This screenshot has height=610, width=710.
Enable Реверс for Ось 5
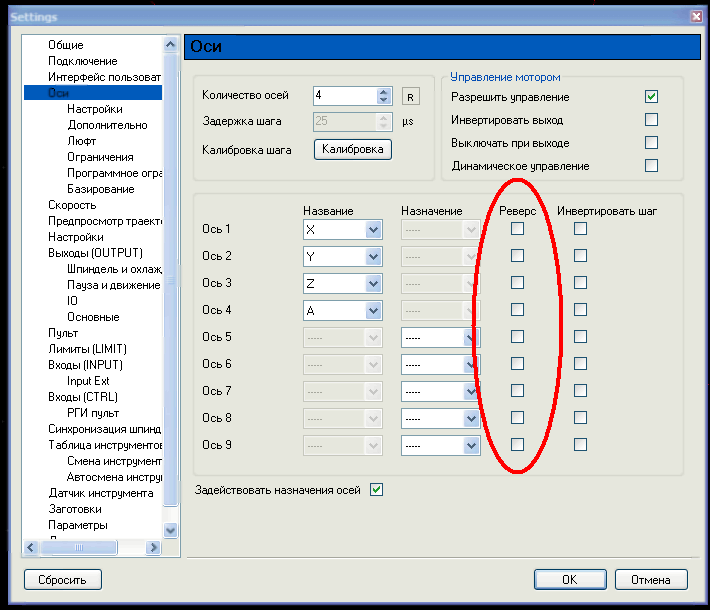tap(517, 337)
